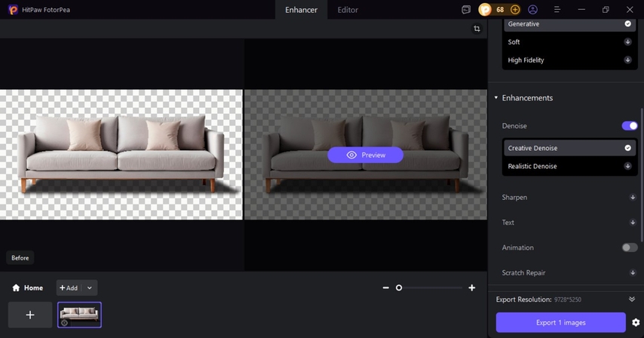Viewport: 644px width, 338px height.
Task: Open the Add dropdown arrow
Action: pos(90,287)
